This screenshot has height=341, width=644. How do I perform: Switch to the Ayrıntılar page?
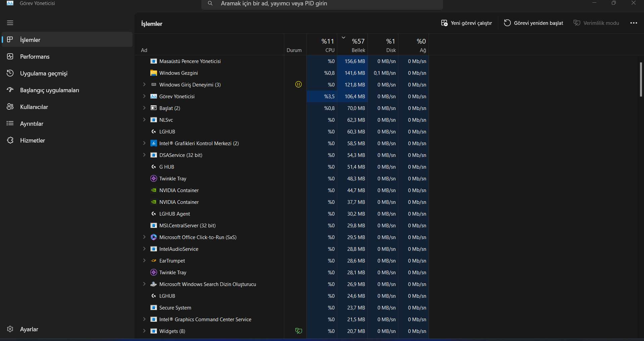pos(67,123)
